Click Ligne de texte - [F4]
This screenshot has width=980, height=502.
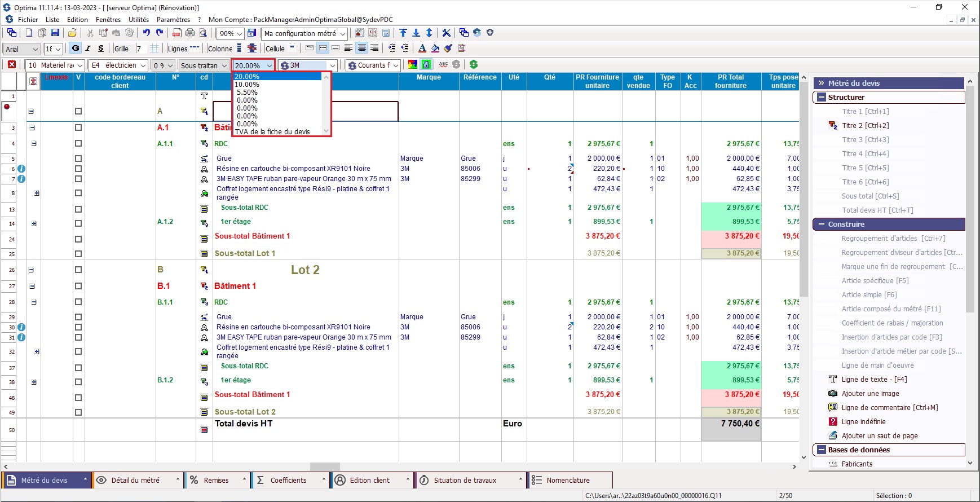click(x=874, y=380)
